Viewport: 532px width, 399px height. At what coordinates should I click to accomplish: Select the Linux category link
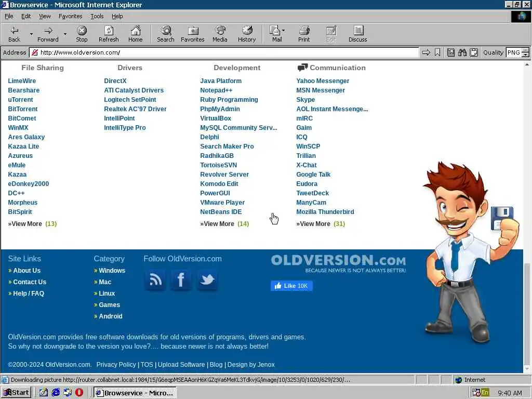coord(107,294)
